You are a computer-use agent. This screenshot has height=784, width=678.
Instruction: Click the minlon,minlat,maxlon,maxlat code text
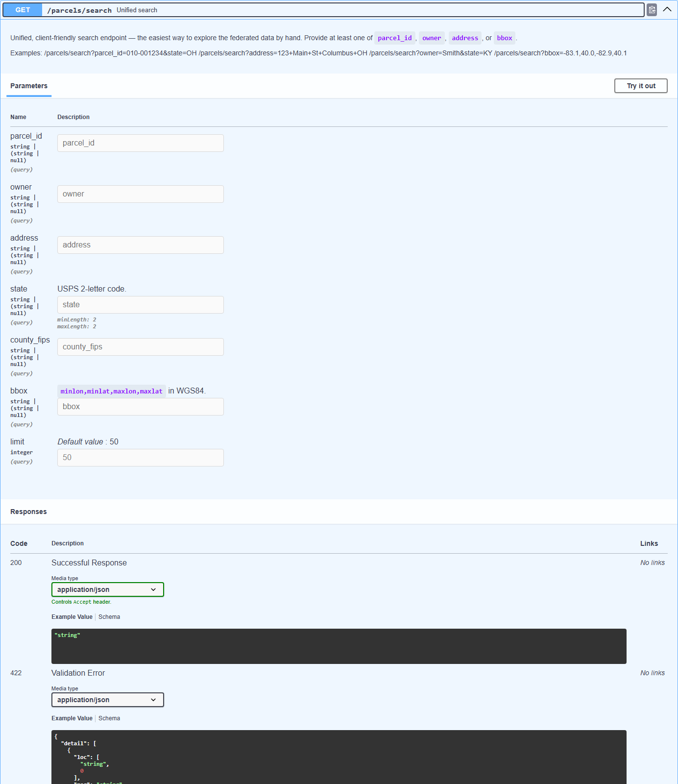(x=112, y=391)
